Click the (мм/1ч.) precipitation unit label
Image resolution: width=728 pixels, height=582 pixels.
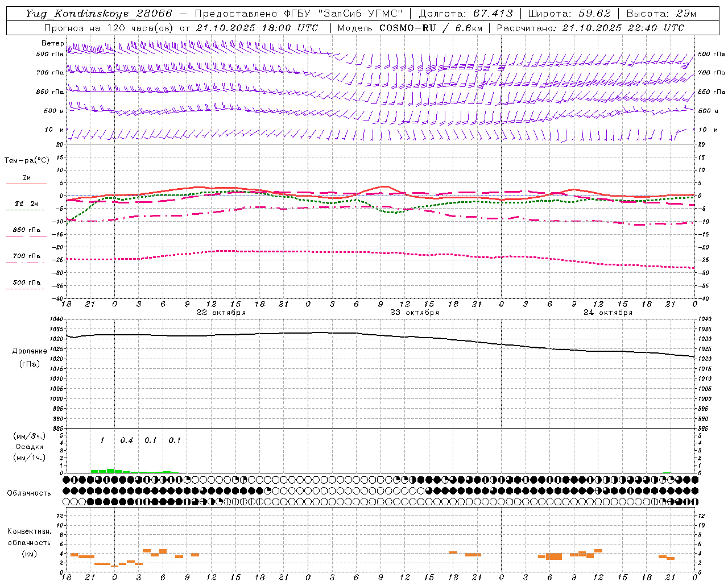30,458
